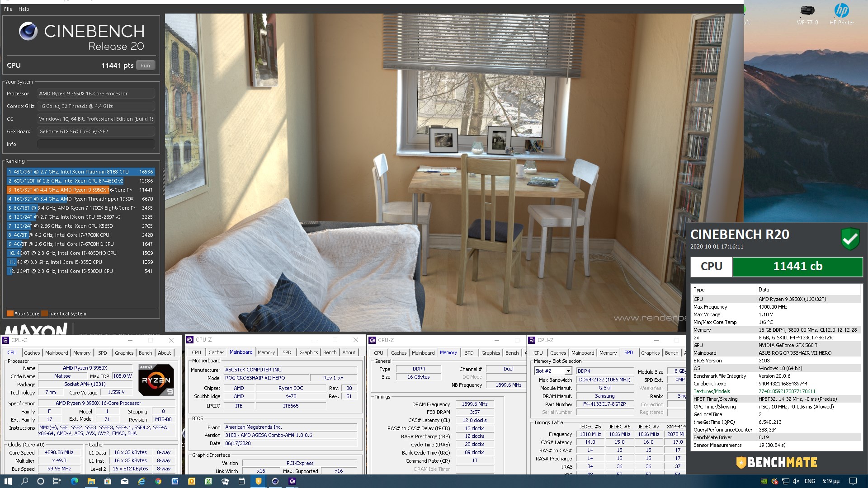Click the 11441 cb score bar
The image size is (868, 488).
(x=797, y=267)
